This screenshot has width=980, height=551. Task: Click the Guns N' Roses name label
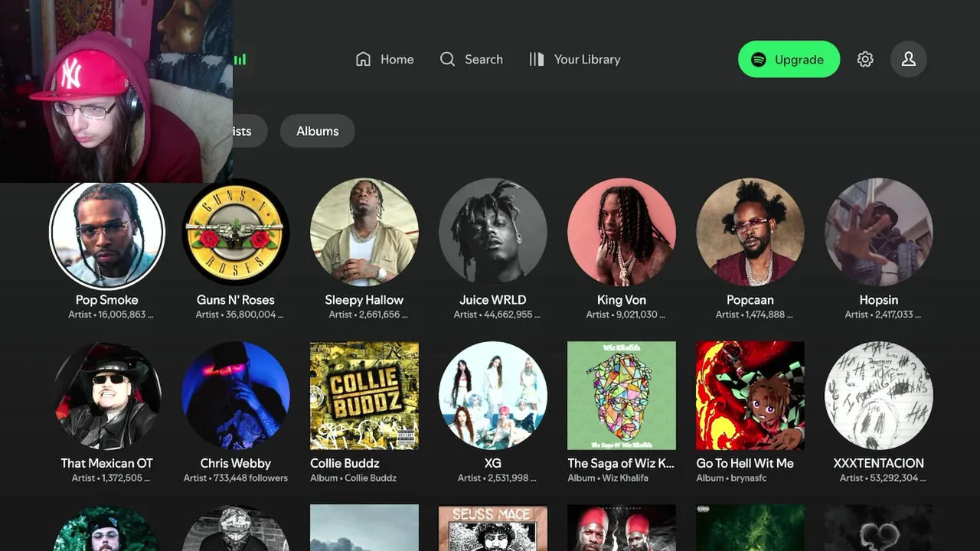[x=236, y=300]
